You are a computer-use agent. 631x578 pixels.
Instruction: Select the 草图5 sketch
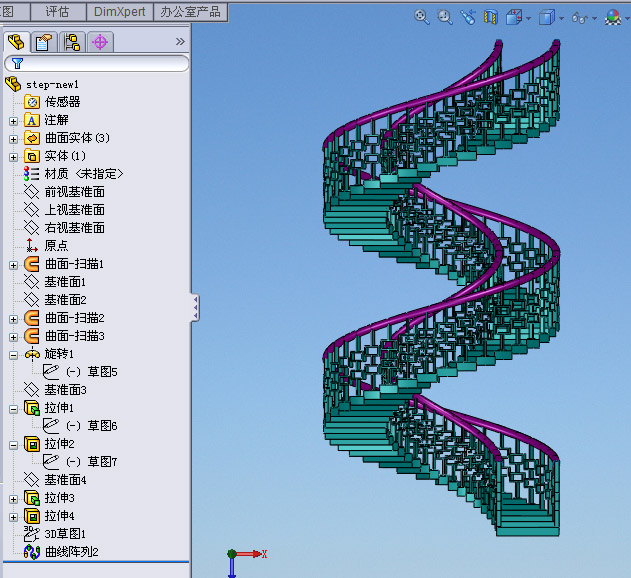[102, 372]
